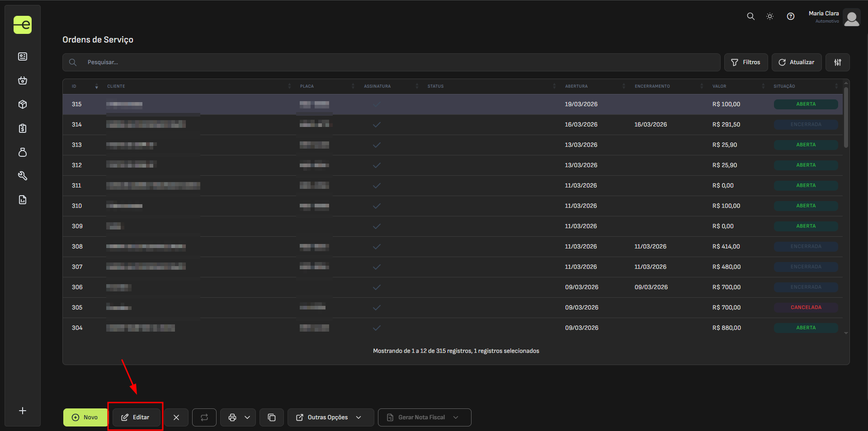
Task: Click the table vertical scrollbar thumb
Action: (x=846, y=117)
